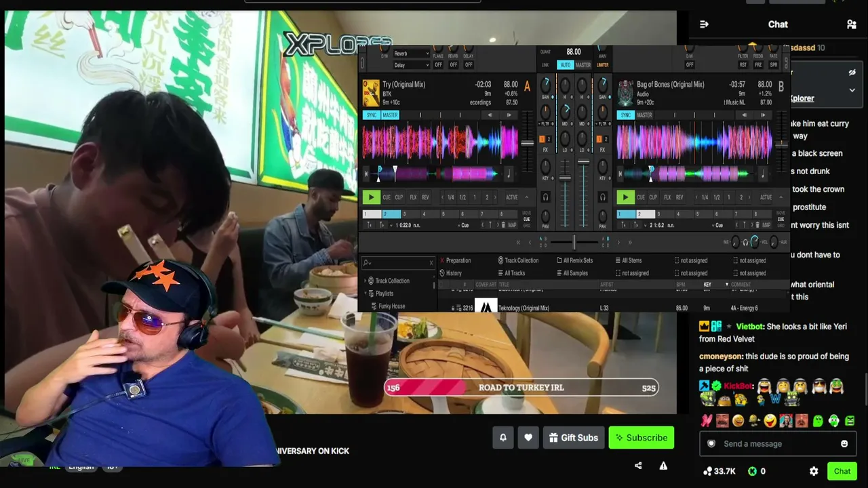Toggle the AUTO master clock mode

click(565, 65)
